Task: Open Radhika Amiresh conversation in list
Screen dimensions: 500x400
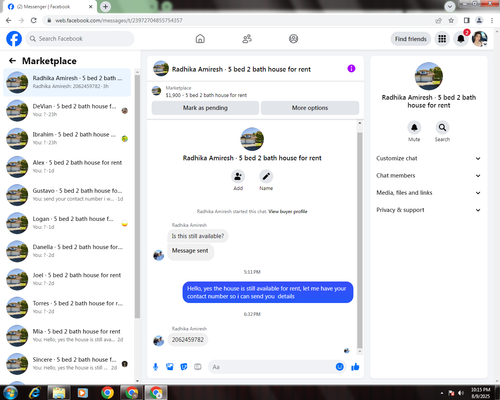Action: click(67, 82)
